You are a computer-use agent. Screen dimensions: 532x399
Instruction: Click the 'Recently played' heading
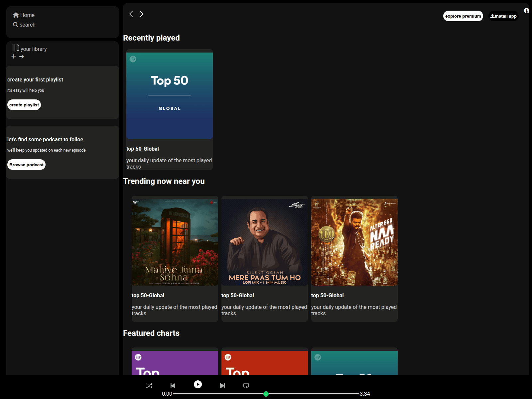pos(151,38)
